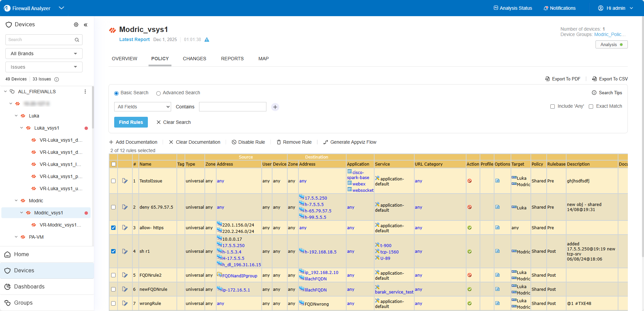
Task: Click the add search criteria plus icon
Action: (x=275, y=107)
